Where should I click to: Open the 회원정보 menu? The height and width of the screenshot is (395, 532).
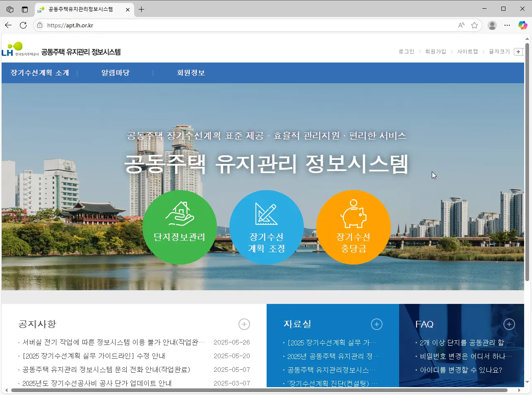[191, 72]
